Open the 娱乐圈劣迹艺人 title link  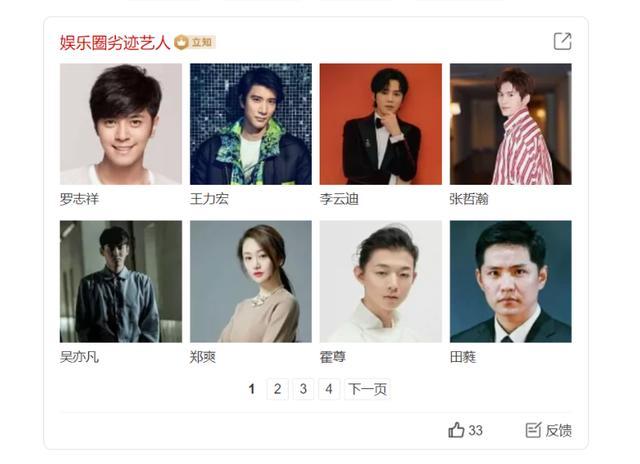[115, 42]
